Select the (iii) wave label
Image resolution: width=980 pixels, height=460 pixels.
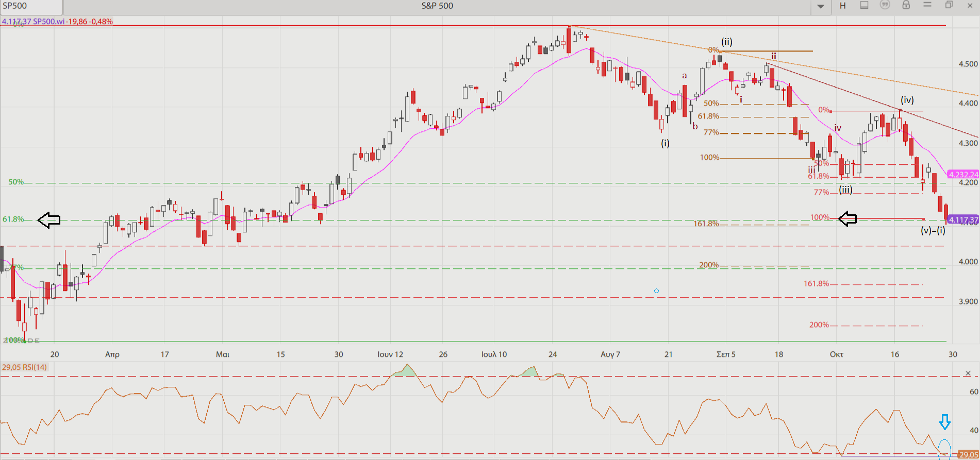845,190
